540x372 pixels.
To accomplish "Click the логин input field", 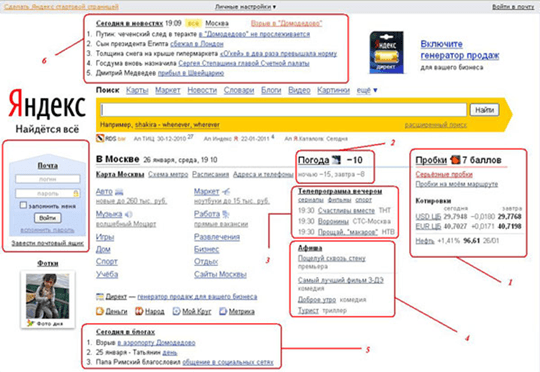I will 48,179.
